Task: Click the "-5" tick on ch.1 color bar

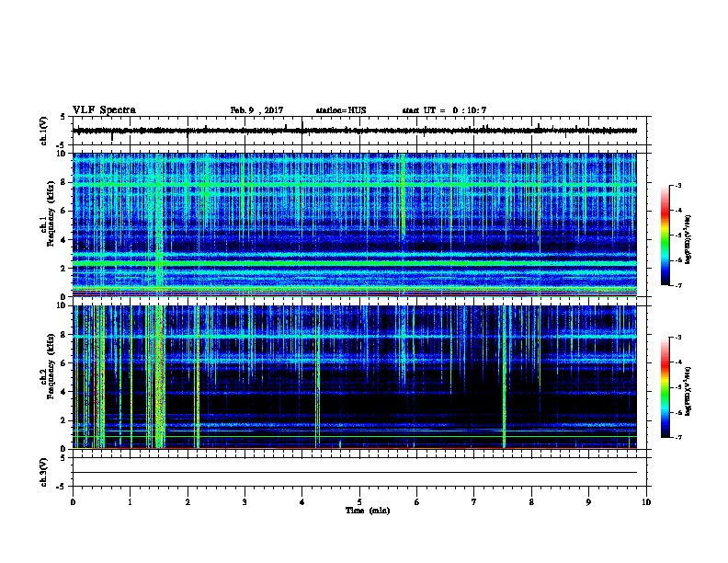Action: [677, 236]
